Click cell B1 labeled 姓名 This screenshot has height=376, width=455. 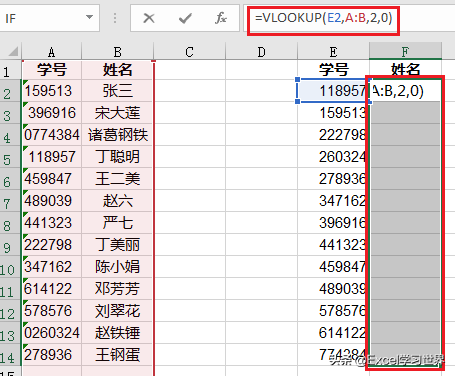click(118, 70)
